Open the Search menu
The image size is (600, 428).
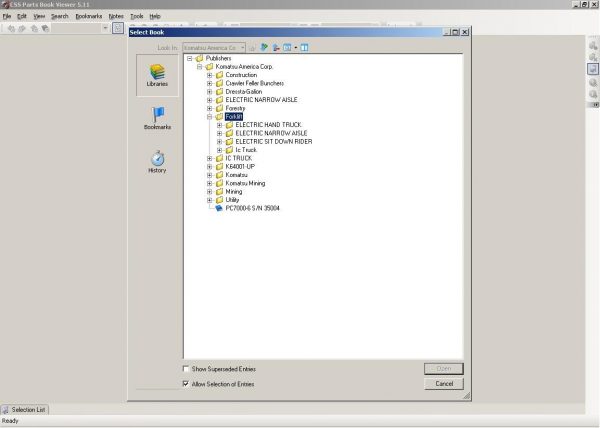tap(60, 16)
